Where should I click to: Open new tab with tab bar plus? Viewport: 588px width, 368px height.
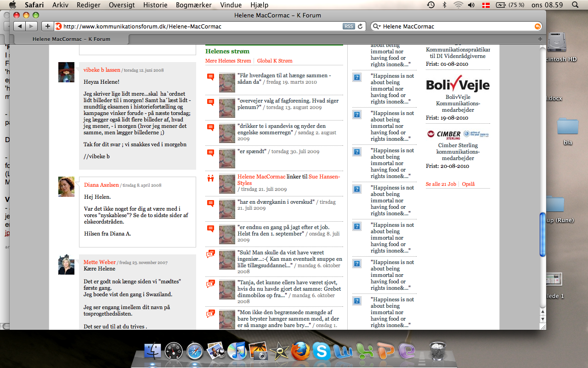(540, 39)
